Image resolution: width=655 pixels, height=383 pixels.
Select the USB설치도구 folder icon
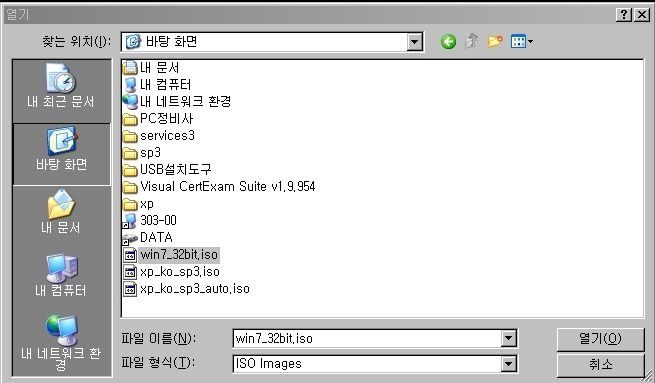coord(130,170)
